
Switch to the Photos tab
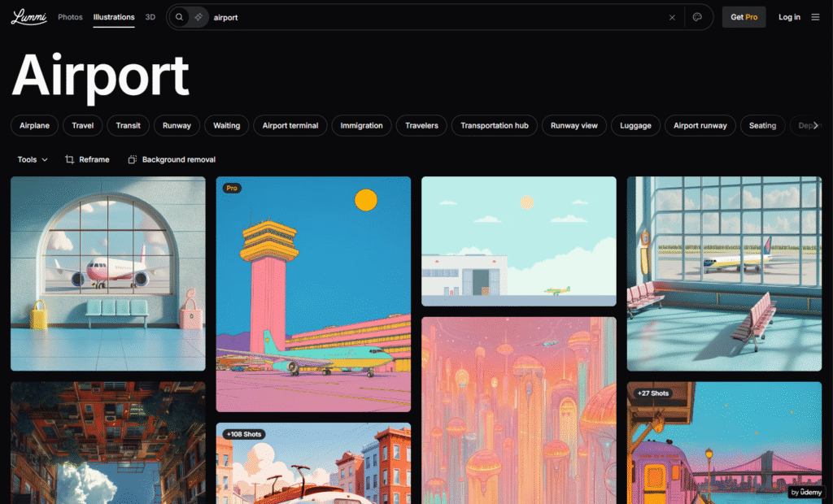coord(70,17)
